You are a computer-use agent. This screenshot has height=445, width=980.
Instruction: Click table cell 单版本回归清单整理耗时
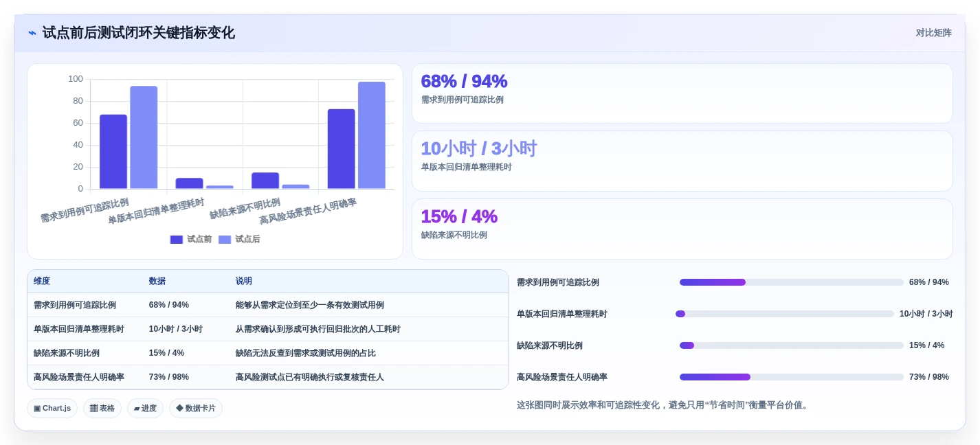79,329
